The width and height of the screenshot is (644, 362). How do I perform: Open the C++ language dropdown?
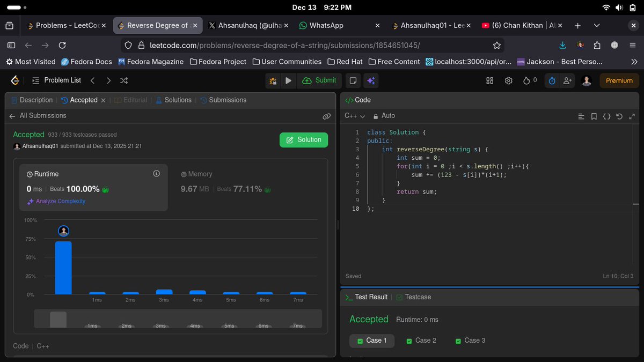354,116
